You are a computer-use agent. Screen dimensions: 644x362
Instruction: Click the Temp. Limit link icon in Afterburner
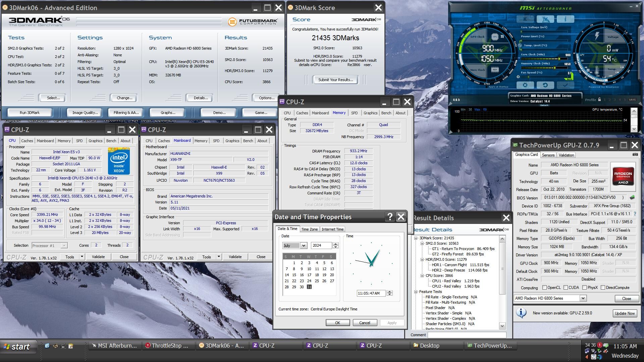pyautogui.click(x=520, y=45)
